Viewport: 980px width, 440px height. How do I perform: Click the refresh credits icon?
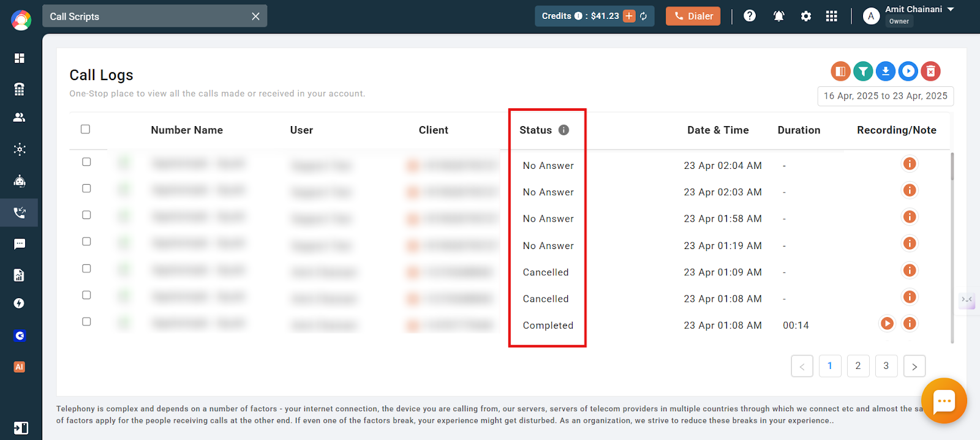(644, 17)
